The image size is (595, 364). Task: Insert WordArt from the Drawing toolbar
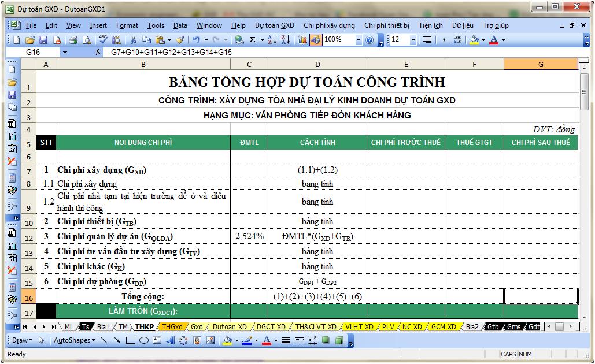click(171, 340)
